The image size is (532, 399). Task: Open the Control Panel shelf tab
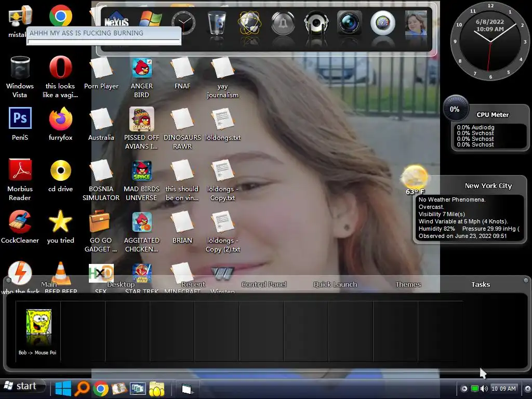tap(264, 284)
